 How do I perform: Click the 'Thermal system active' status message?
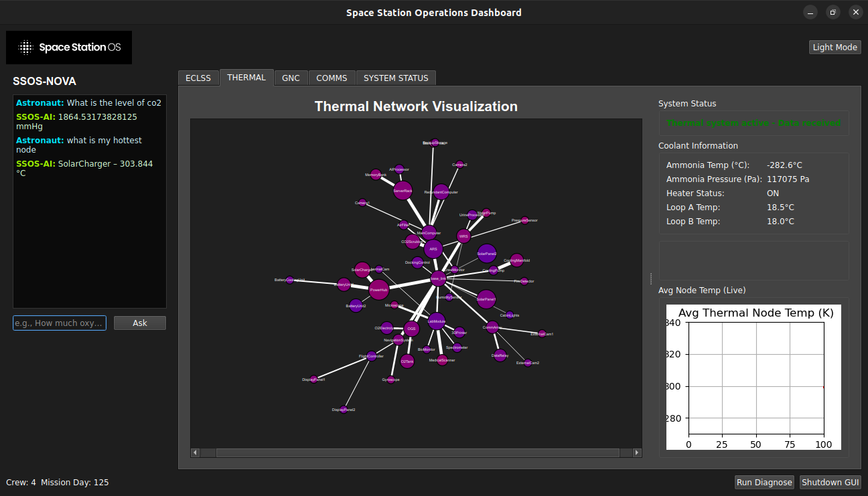[x=753, y=123]
